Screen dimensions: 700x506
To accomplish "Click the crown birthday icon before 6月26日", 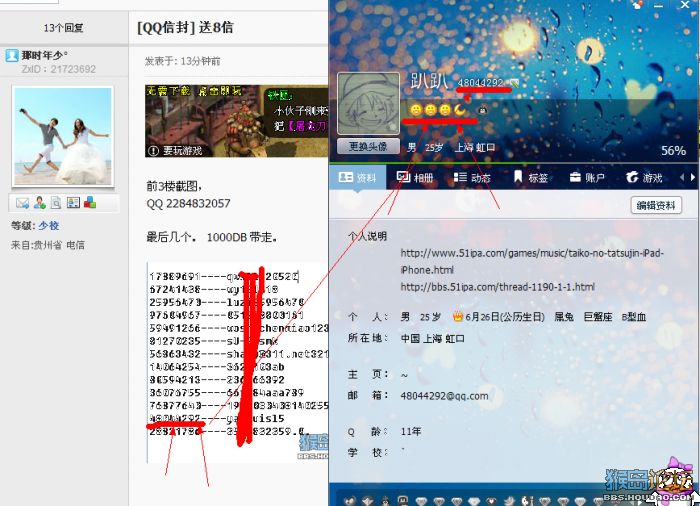I will point(458,317).
